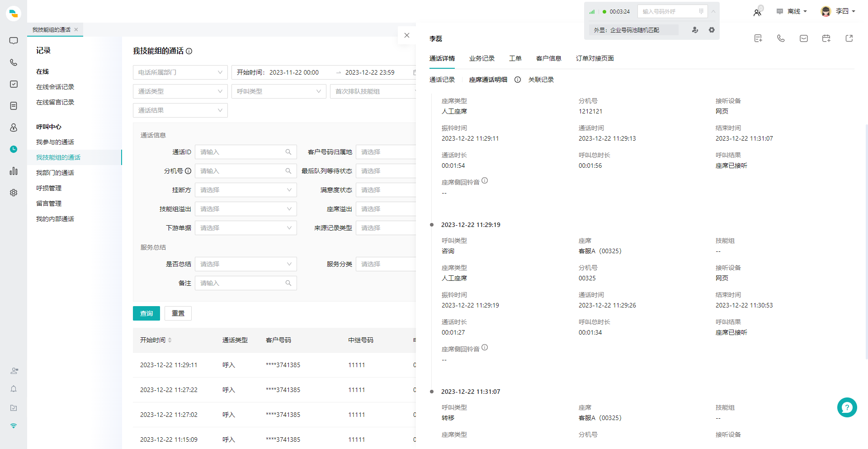Click the call phone icon in detail header
The width and height of the screenshot is (868, 449).
781,38
